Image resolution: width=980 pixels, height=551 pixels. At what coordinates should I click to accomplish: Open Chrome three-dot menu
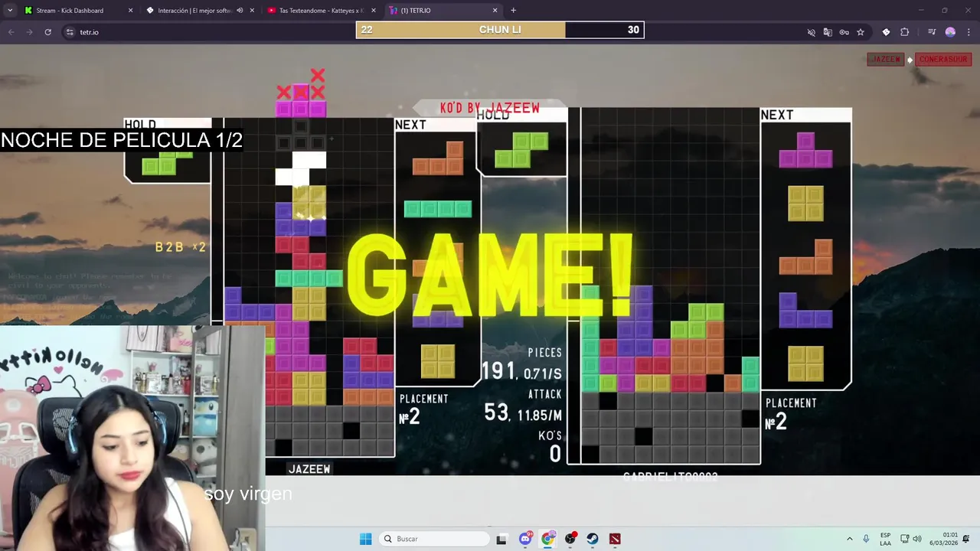click(x=969, y=32)
